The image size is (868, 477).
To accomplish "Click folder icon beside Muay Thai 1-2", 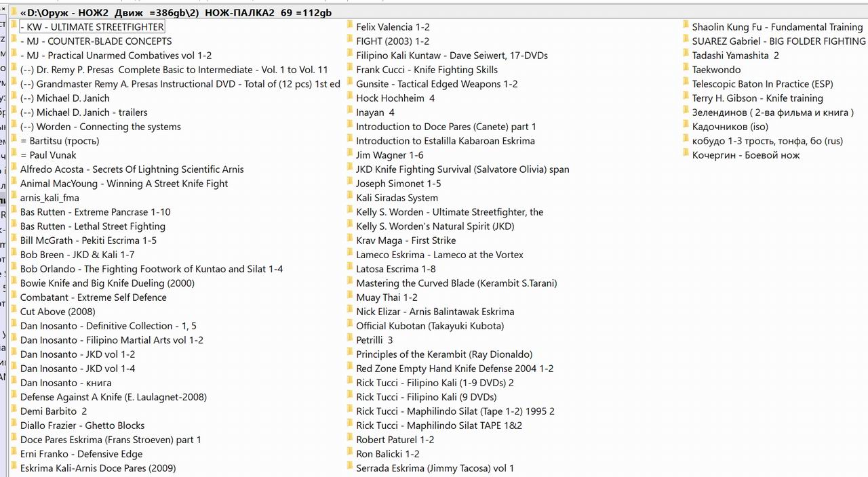I will click(349, 297).
